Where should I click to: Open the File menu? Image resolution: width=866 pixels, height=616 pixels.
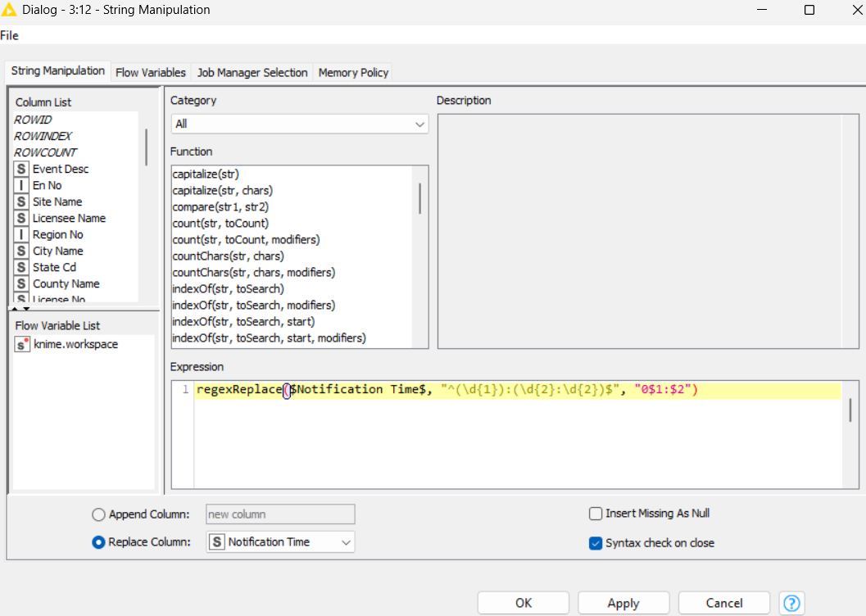(x=9, y=35)
